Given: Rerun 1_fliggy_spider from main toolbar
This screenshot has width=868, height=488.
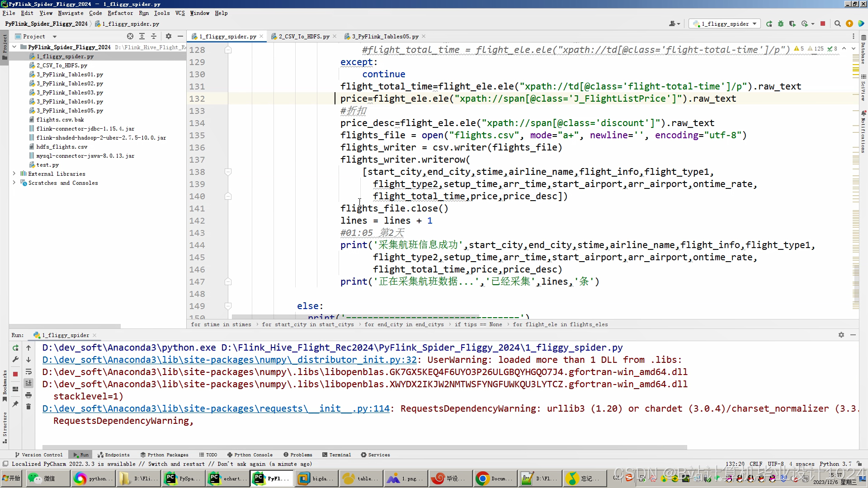Looking at the screenshot, I should tap(769, 24).
